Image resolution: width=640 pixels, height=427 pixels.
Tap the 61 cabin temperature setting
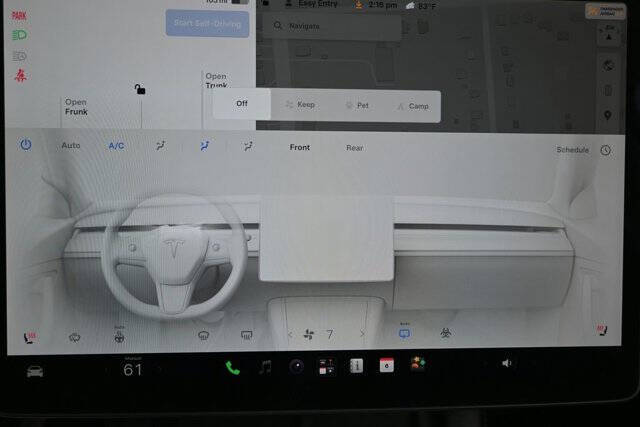point(133,369)
